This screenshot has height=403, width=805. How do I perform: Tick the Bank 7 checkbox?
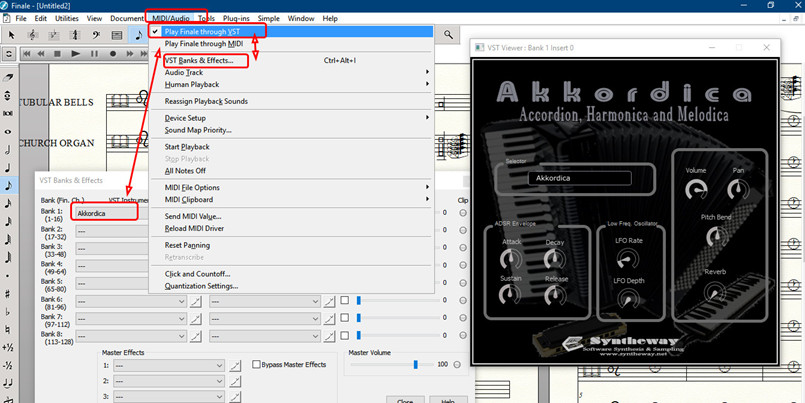(344, 318)
